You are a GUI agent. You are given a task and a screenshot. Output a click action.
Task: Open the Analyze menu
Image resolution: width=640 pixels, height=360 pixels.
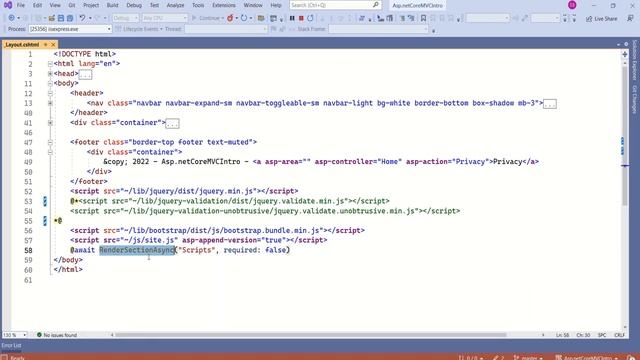click(176, 5)
